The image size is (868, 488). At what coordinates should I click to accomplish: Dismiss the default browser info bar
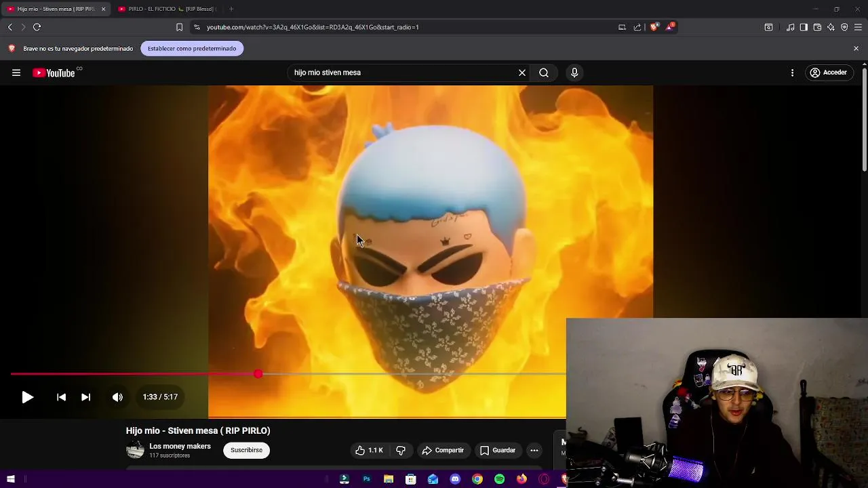pyautogui.click(x=856, y=48)
